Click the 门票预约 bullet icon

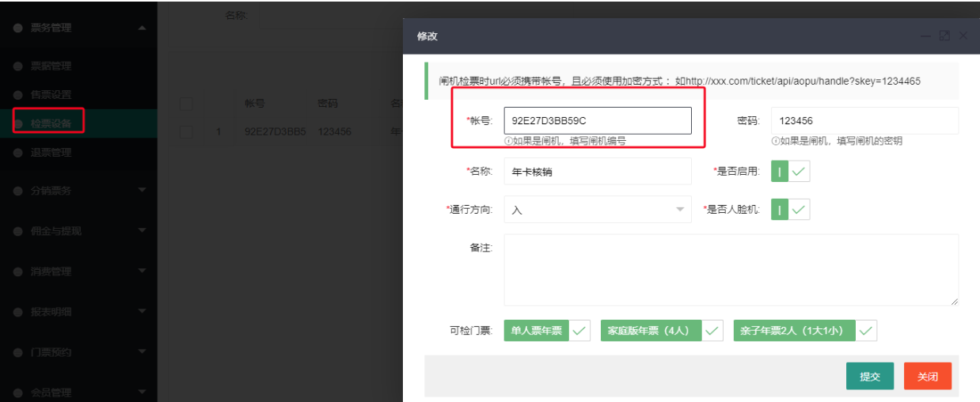click(17, 352)
